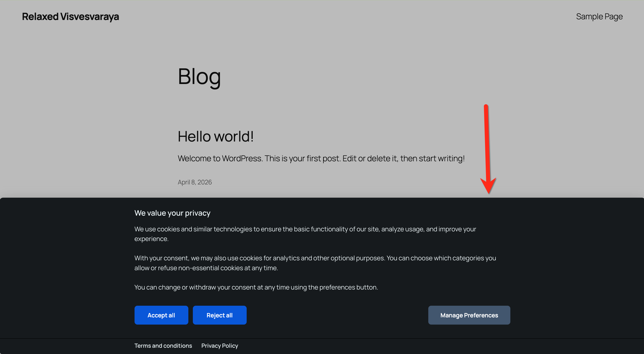Visit Sample Page from the top navigation
This screenshot has height=354, width=644.
tap(599, 16)
